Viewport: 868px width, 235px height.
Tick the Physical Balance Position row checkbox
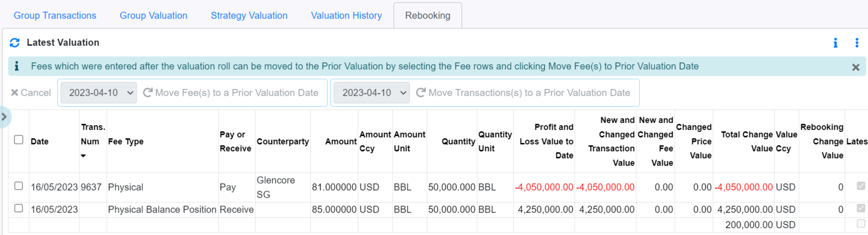(x=19, y=208)
